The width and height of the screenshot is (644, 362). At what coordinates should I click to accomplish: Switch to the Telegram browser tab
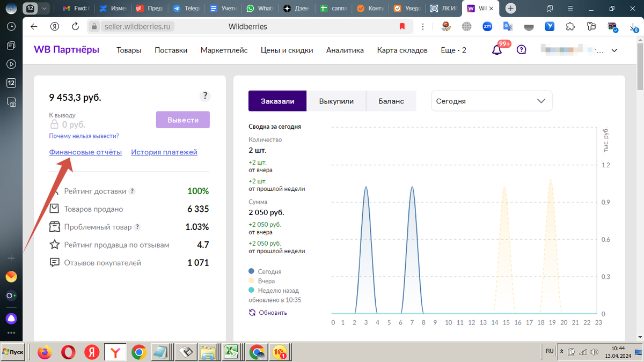[x=186, y=9]
